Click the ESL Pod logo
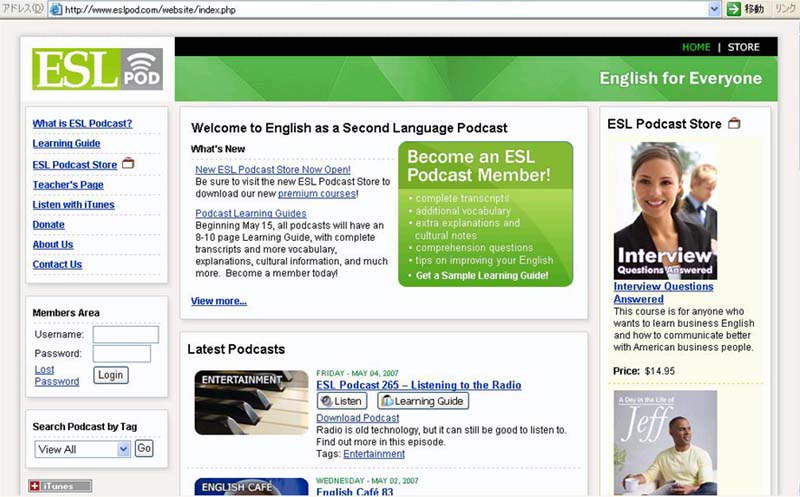 click(x=97, y=69)
